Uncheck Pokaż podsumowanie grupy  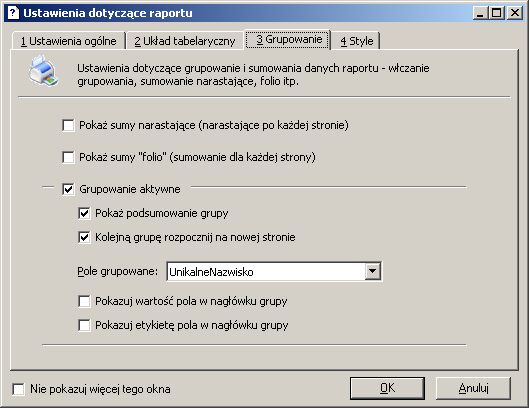pyautogui.click(x=84, y=213)
